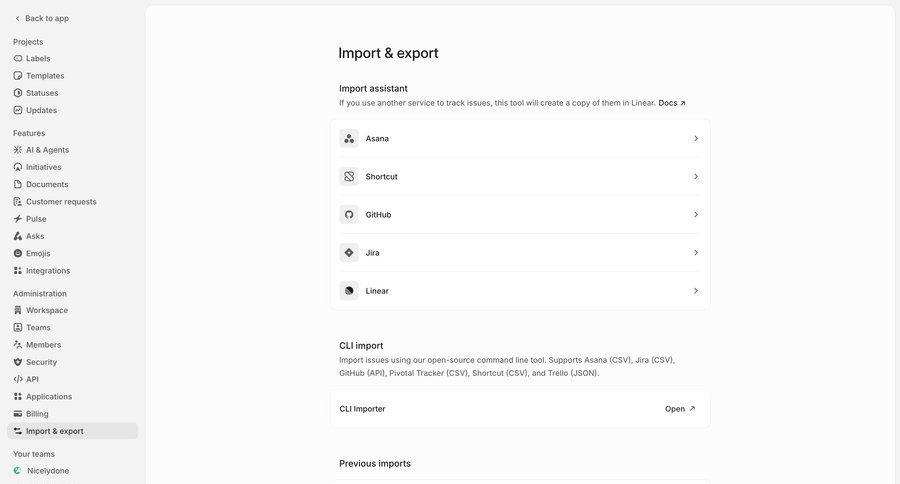This screenshot has height=484, width=900.
Task: Click the Your teams section label
Action: (34, 454)
